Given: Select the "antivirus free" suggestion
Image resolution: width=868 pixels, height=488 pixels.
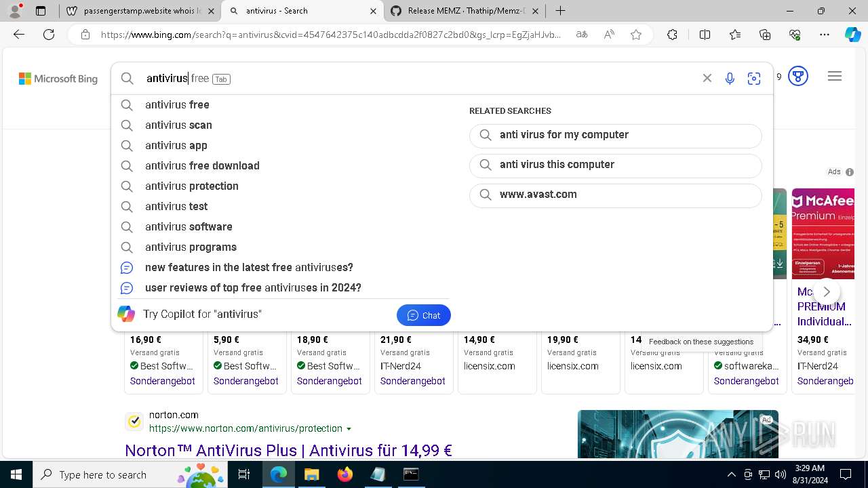Looking at the screenshot, I should [283, 104].
